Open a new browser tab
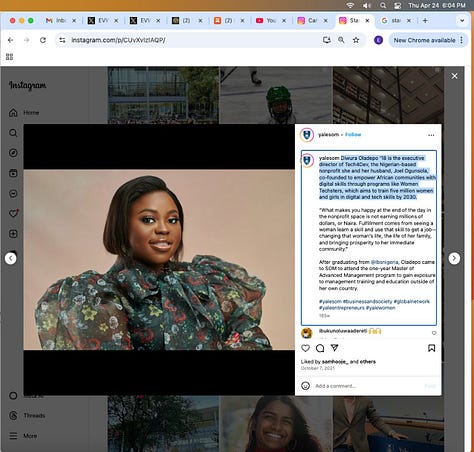The width and height of the screenshot is (474, 452). [425, 21]
